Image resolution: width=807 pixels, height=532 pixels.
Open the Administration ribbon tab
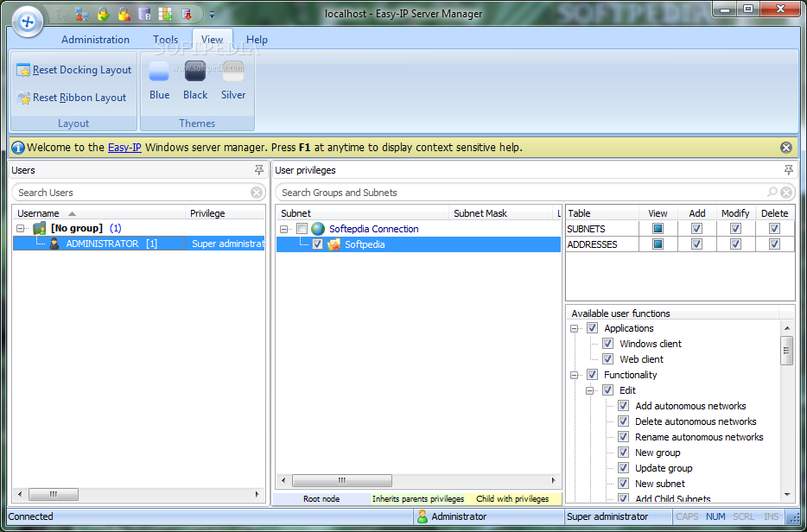pos(95,40)
